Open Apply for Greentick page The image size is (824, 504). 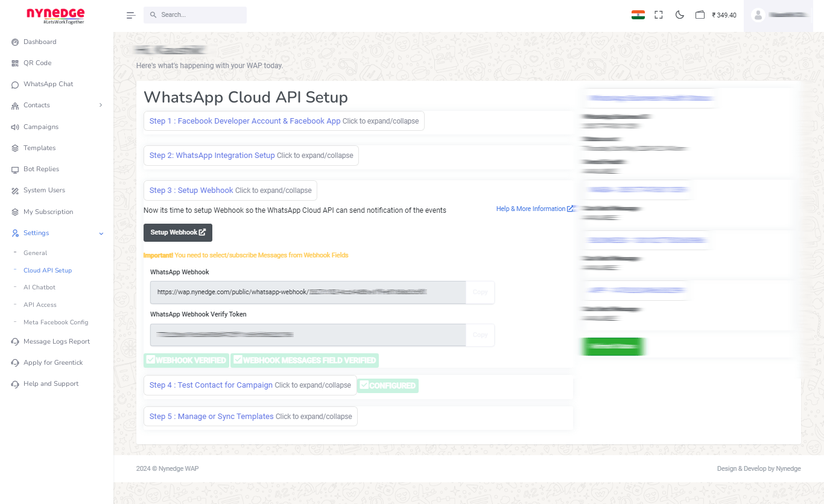[x=53, y=363]
